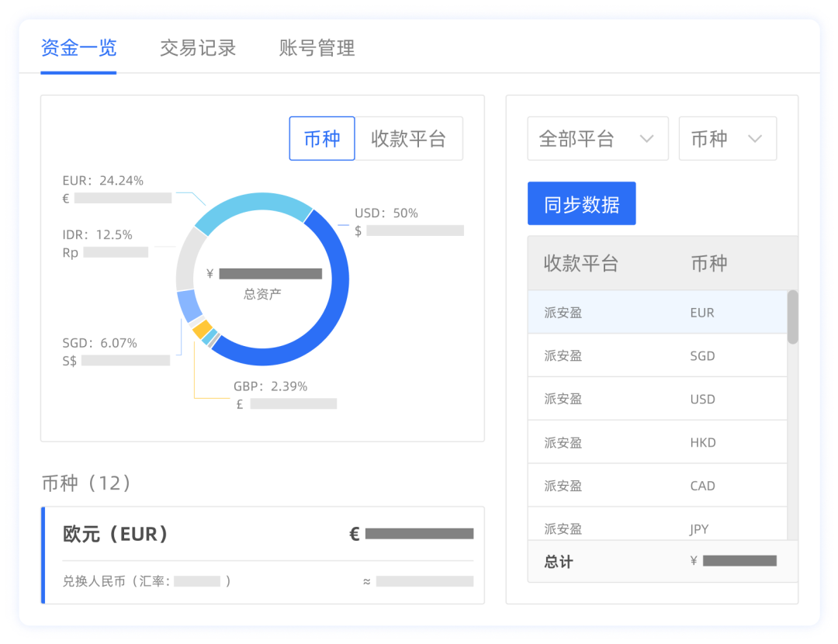
Task: Click the IDR: 12.5% chart label
Action: click(97, 234)
